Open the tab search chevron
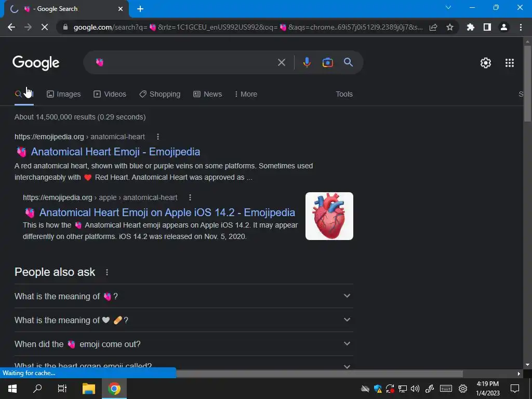532x399 pixels. (x=448, y=7)
